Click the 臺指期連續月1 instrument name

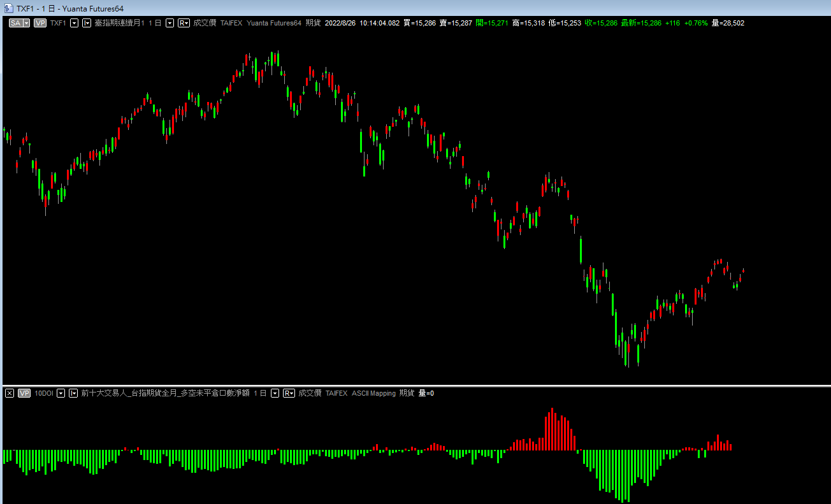click(119, 23)
